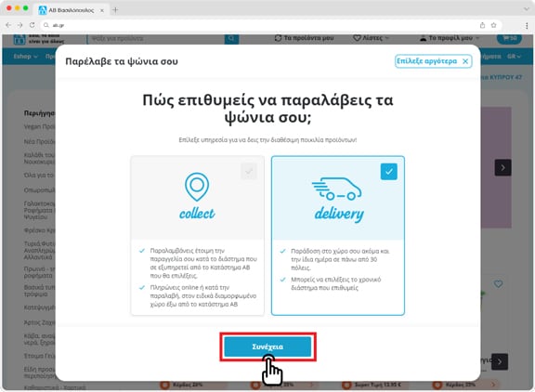Expand the Eshop dropdown menu
This screenshot has height=392, width=535.
(x=26, y=57)
